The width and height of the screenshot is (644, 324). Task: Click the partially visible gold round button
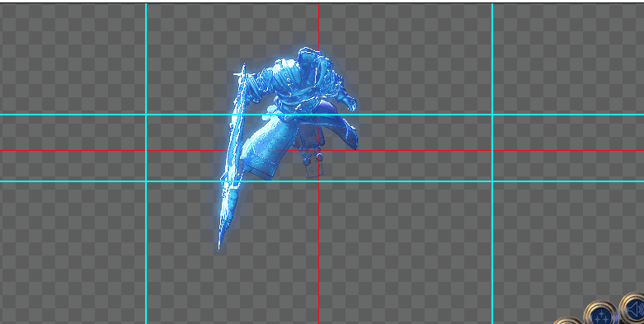tap(568, 321)
